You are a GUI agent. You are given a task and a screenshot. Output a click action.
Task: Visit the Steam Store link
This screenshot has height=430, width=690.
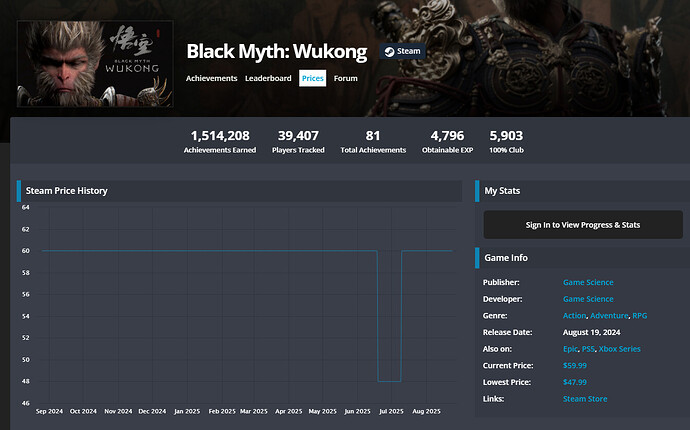(585, 399)
